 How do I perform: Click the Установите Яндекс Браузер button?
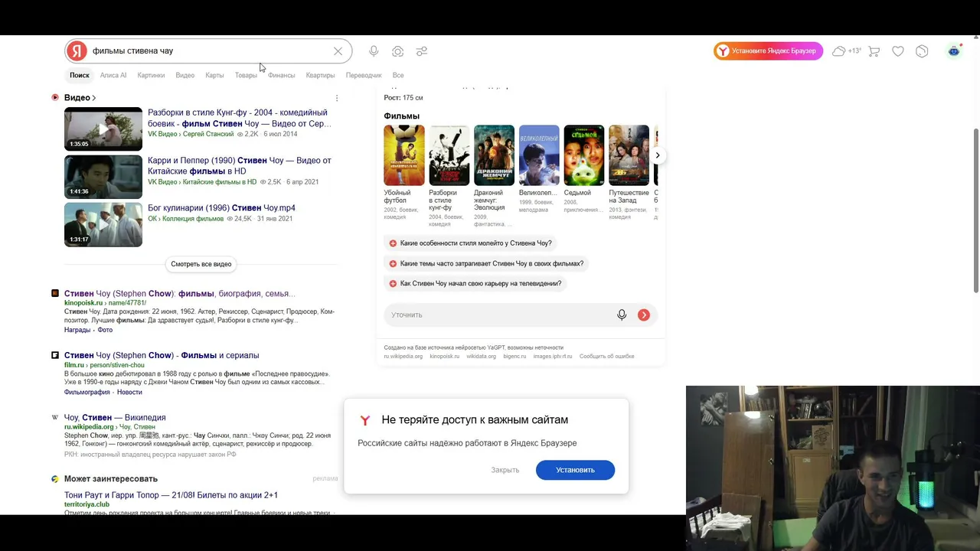point(768,51)
